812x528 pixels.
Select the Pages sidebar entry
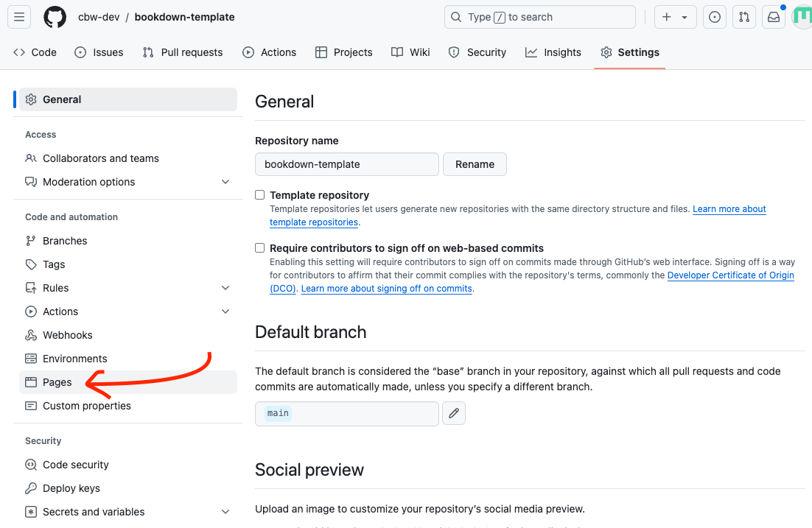55,382
